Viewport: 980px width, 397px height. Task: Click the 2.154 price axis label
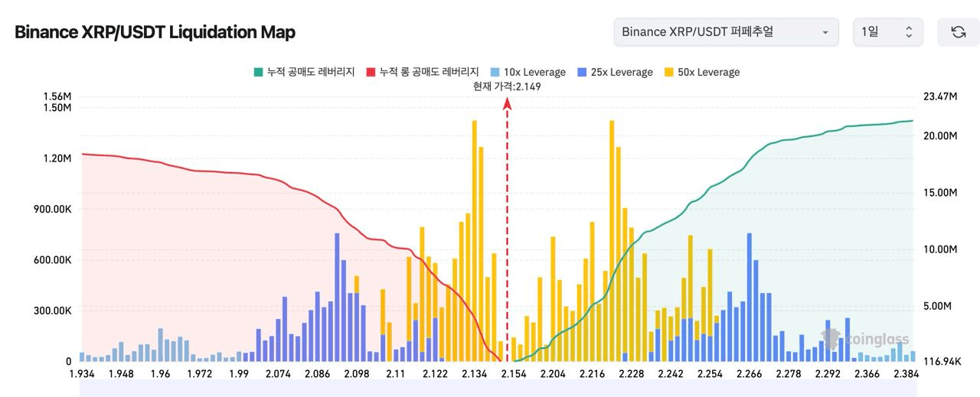tap(513, 374)
